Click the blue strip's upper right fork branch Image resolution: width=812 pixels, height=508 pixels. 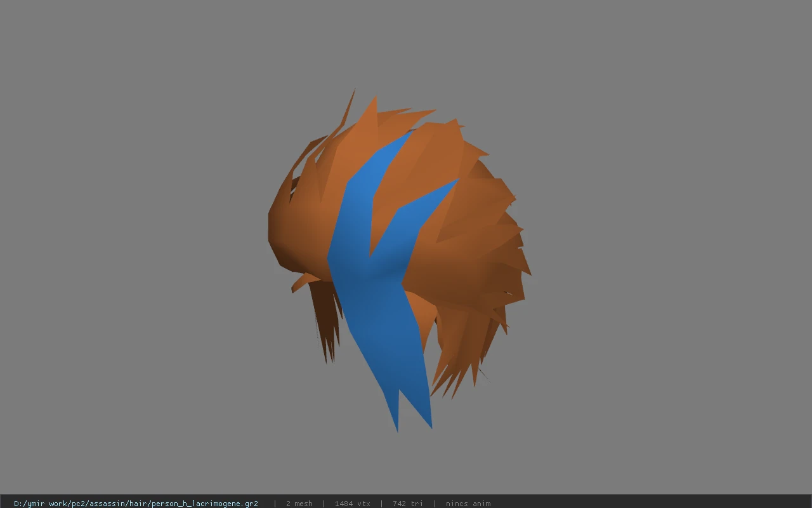coord(431,203)
